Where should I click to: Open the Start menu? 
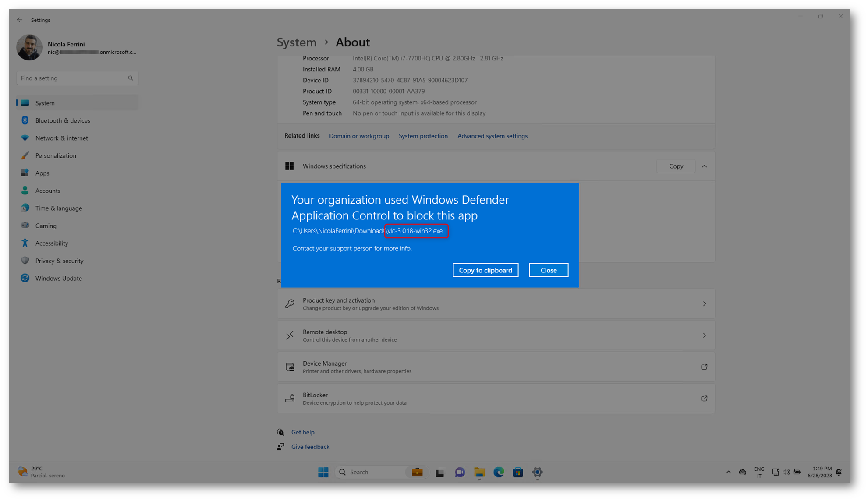pos(323,472)
